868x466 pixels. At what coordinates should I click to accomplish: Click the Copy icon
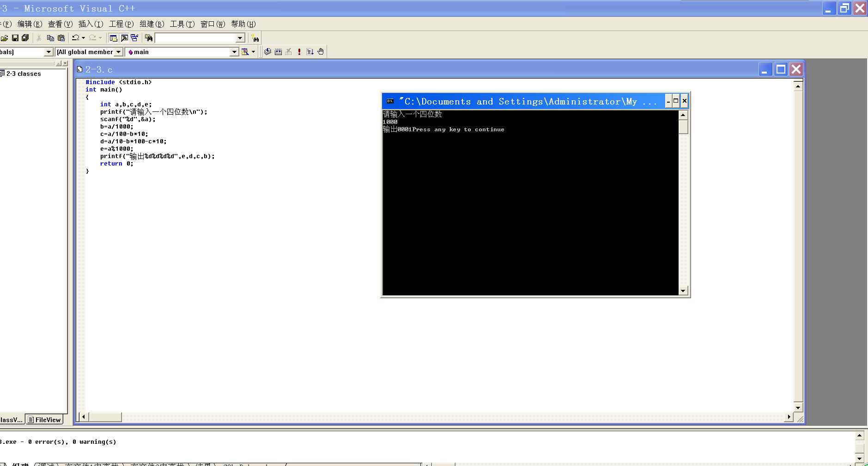pyautogui.click(x=50, y=38)
